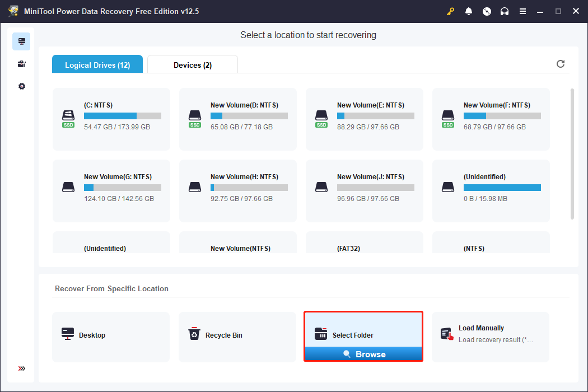Screen dimensions: 588x392
Task: Click Browse under Select Folder
Action: [363, 354]
